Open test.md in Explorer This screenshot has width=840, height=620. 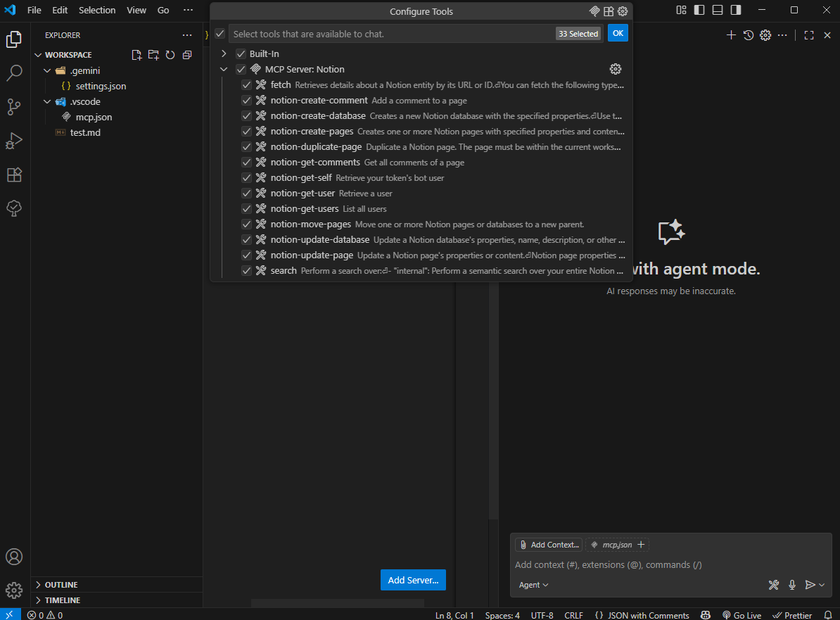pyautogui.click(x=85, y=132)
